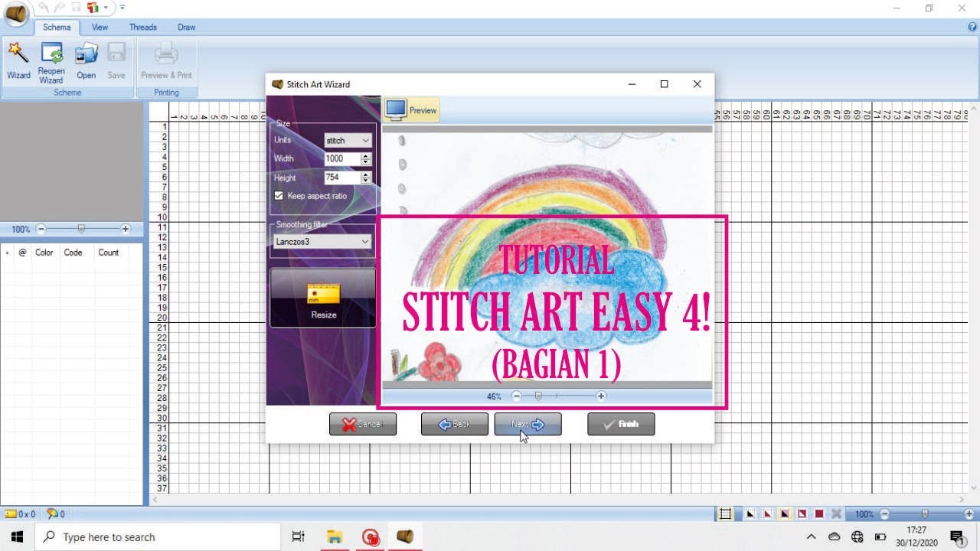Screen dimensions: 980x551
Task: Click the Preview & Print printer icon
Action: click(166, 54)
